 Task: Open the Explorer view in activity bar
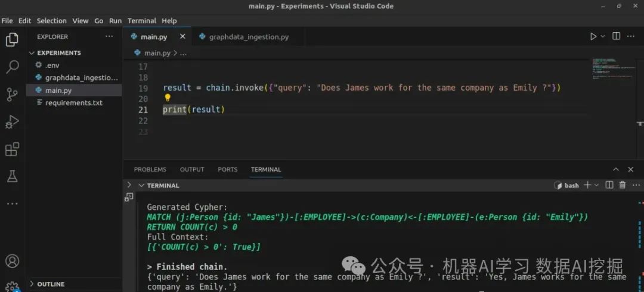click(12, 40)
